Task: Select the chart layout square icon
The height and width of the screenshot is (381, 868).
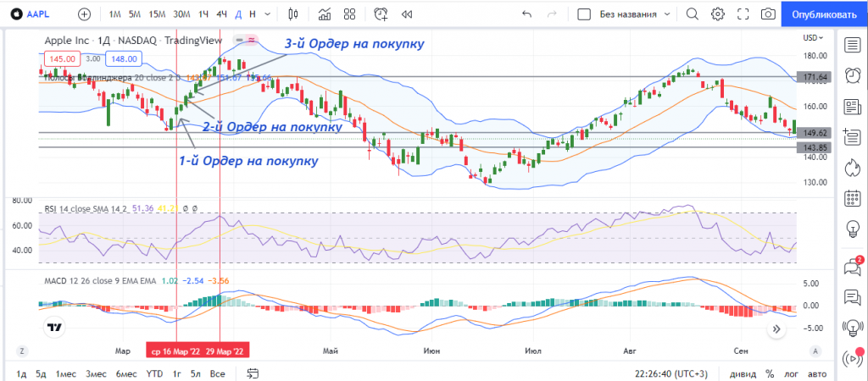Action: [583, 14]
